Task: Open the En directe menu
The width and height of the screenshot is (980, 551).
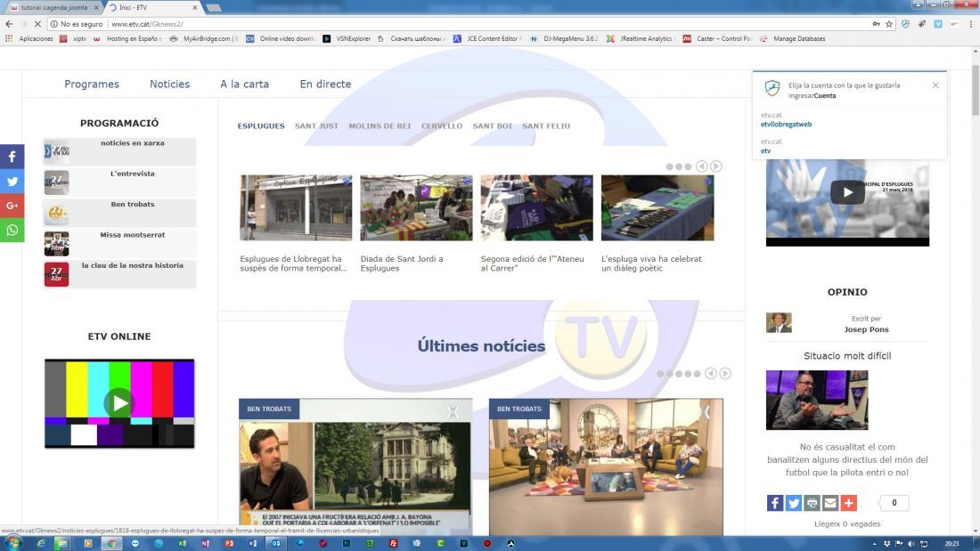Action: 325,84
